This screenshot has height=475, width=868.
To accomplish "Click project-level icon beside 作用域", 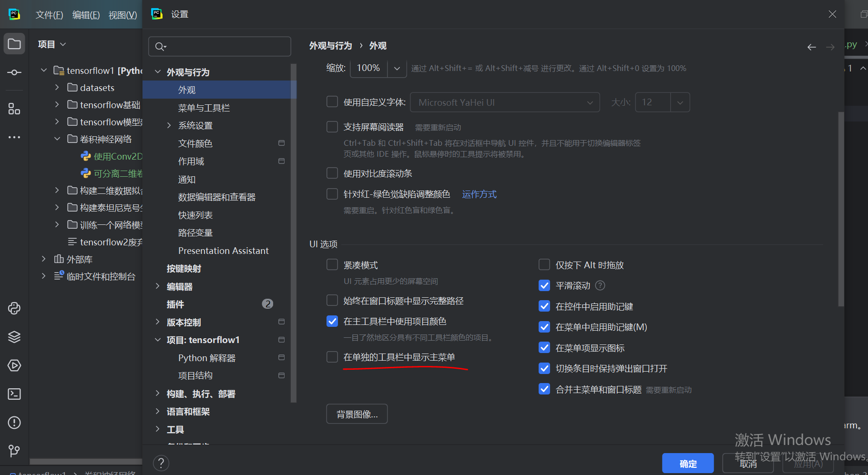I will click(x=281, y=161).
